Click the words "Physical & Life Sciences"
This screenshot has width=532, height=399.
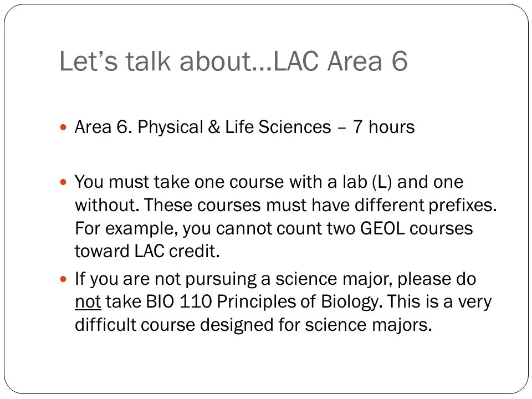pos(234,127)
